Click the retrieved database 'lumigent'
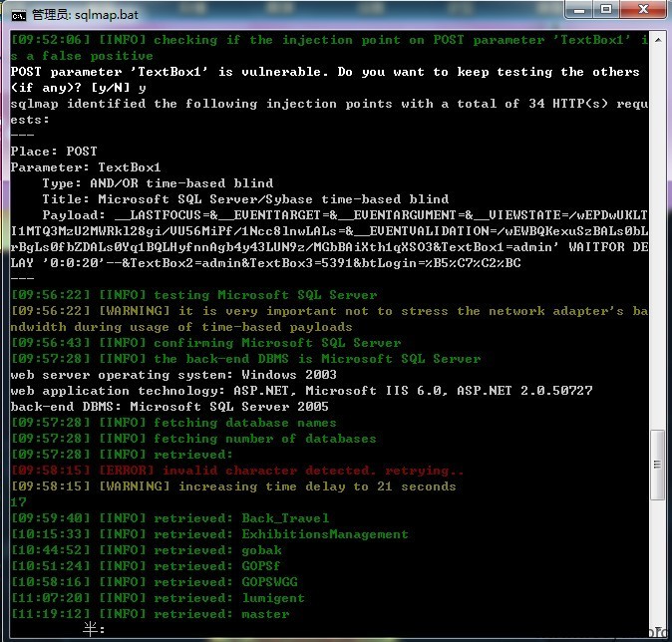The height and width of the screenshot is (642, 672). click(x=273, y=598)
